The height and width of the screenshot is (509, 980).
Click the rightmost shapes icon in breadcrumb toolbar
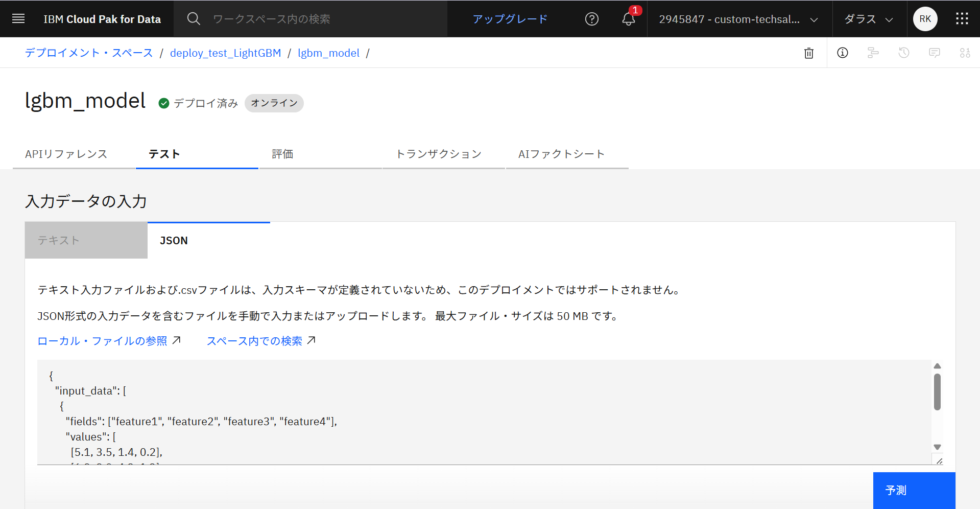point(965,53)
